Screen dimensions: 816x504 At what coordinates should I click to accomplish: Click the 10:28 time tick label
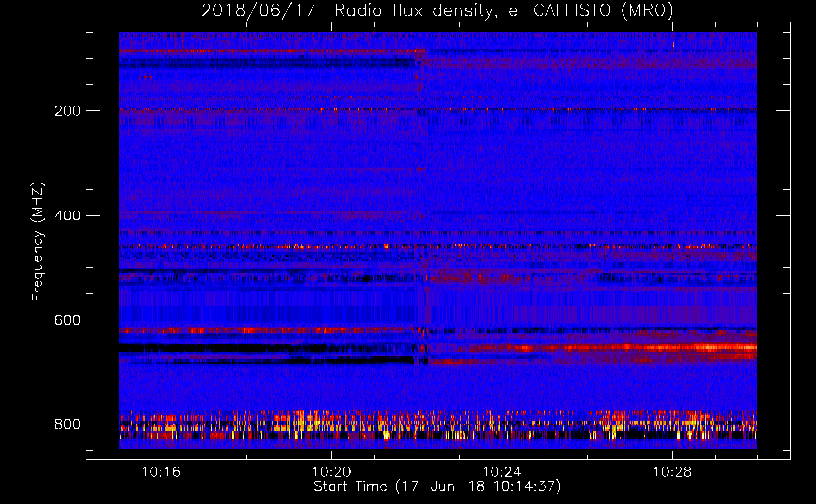click(x=672, y=472)
